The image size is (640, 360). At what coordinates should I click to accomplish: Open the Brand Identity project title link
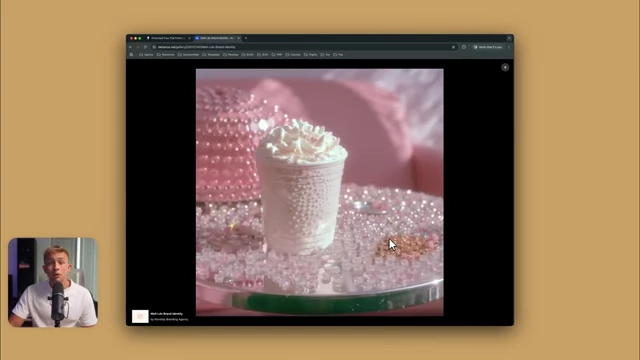click(167, 313)
